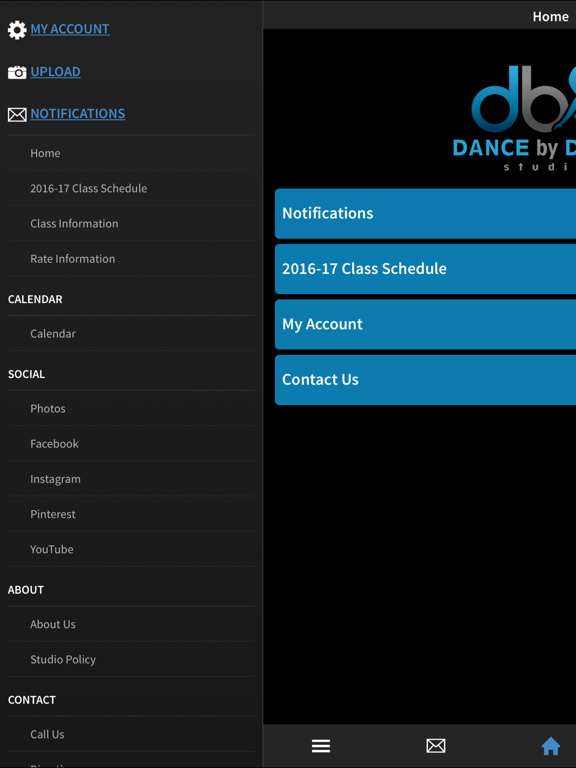Select 2016-17 Class Schedule in sidebar
This screenshot has width=576, height=768.
coord(131,189)
